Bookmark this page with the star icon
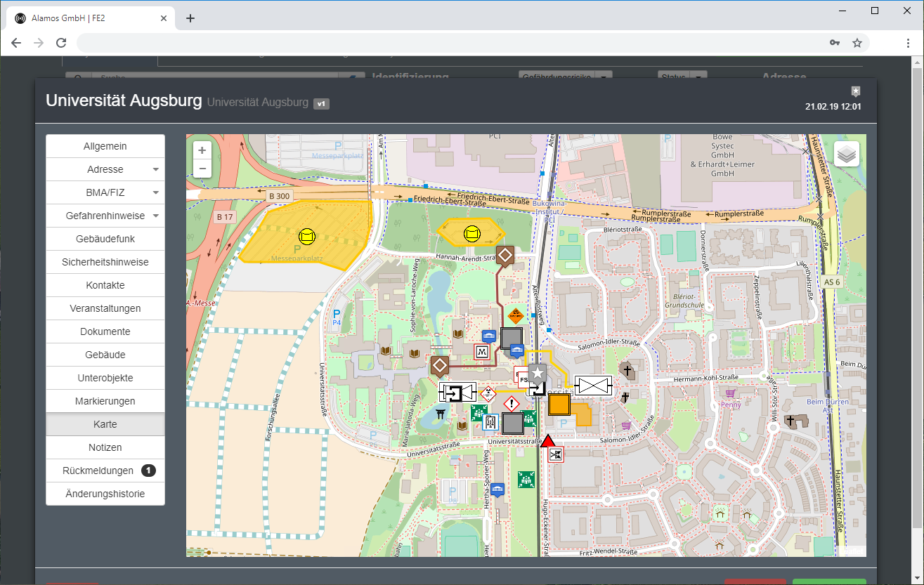Viewport: 924px width, 585px height. 857,42
